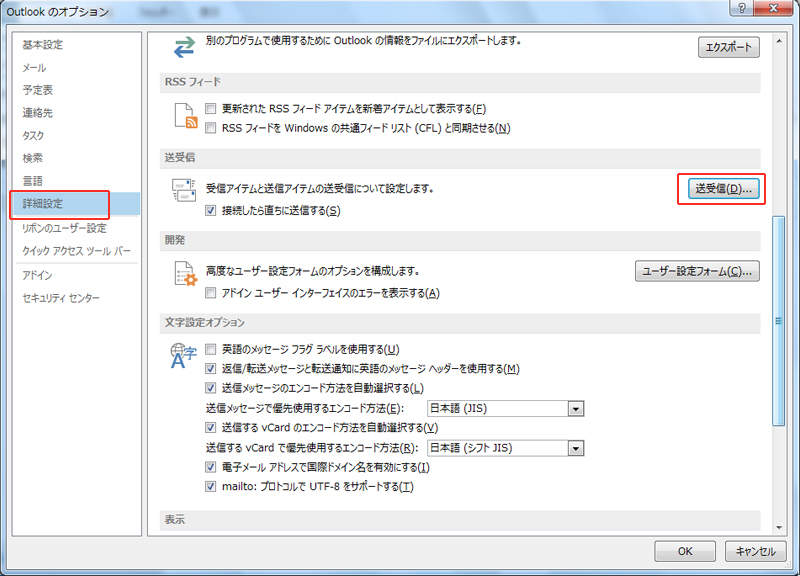The width and height of the screenshot is (800, 576).
Task: Select 検索 category
Action: [x=76, y=158]
